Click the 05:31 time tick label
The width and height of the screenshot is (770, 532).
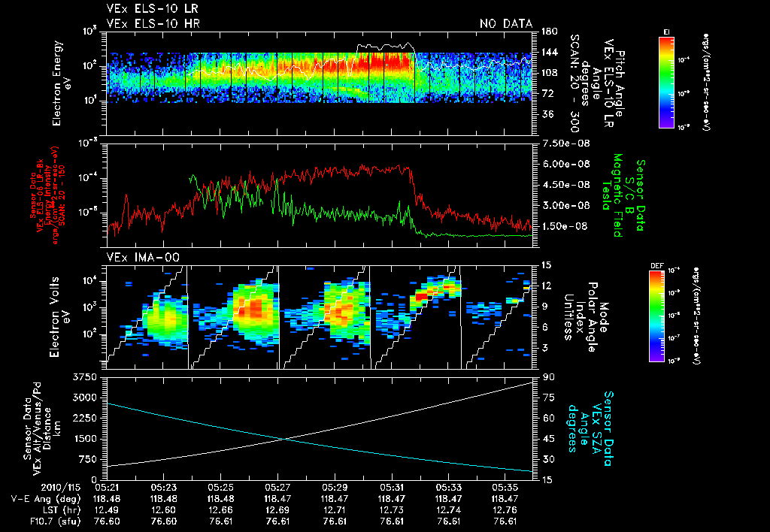coord(392,488)
